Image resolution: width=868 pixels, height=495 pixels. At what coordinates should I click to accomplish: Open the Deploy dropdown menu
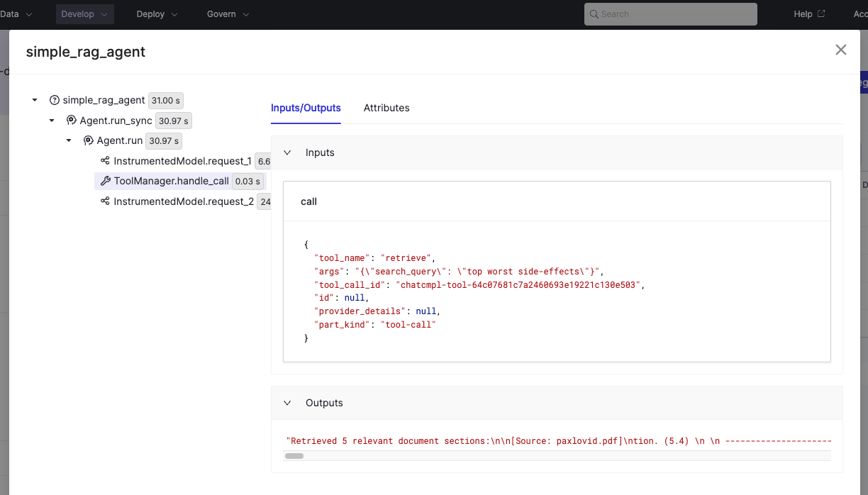[x=157, y=14]
